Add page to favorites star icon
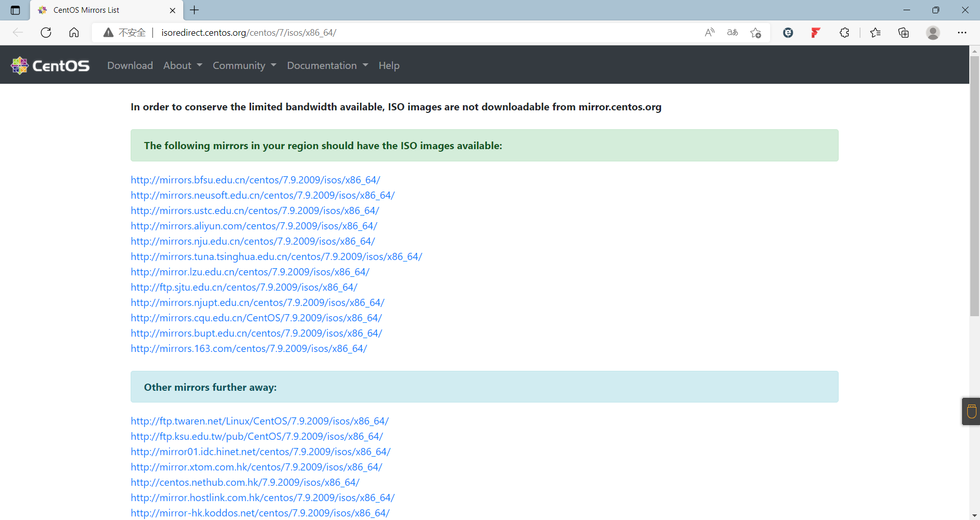Screen dimensions: 980x520 tap(756, 33)
